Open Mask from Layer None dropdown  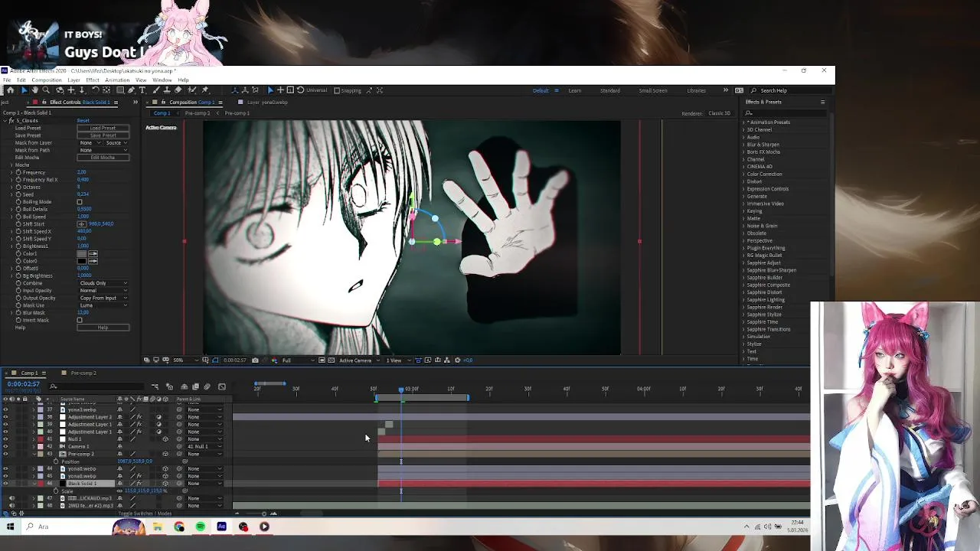pos(90,142)
